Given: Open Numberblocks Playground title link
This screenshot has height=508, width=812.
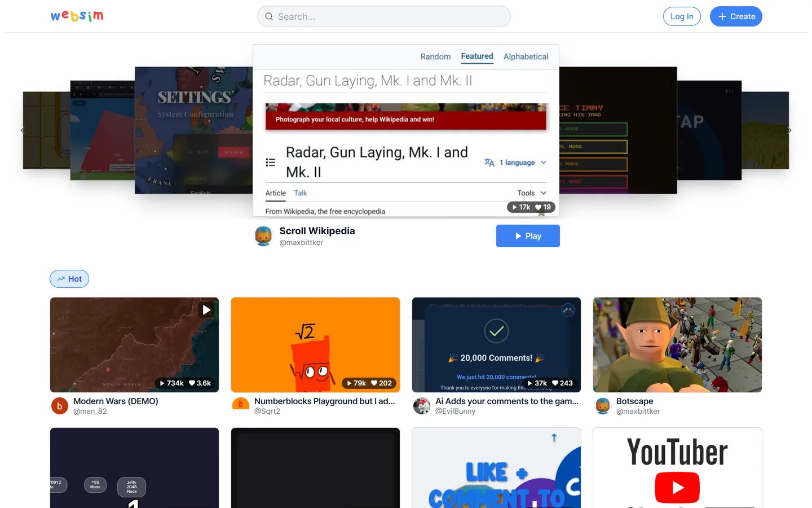Looking at the screenshot, I should [x=325, y=401].
